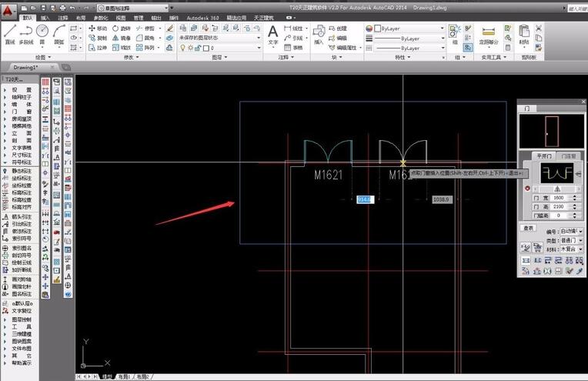Switch to the 布局1 layout tab

(124, 376)
